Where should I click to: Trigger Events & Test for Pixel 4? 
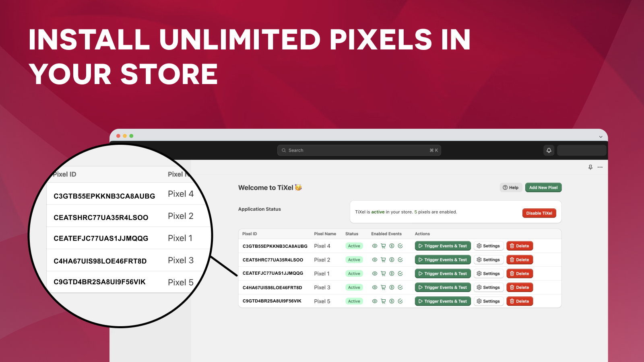point(443,246)
